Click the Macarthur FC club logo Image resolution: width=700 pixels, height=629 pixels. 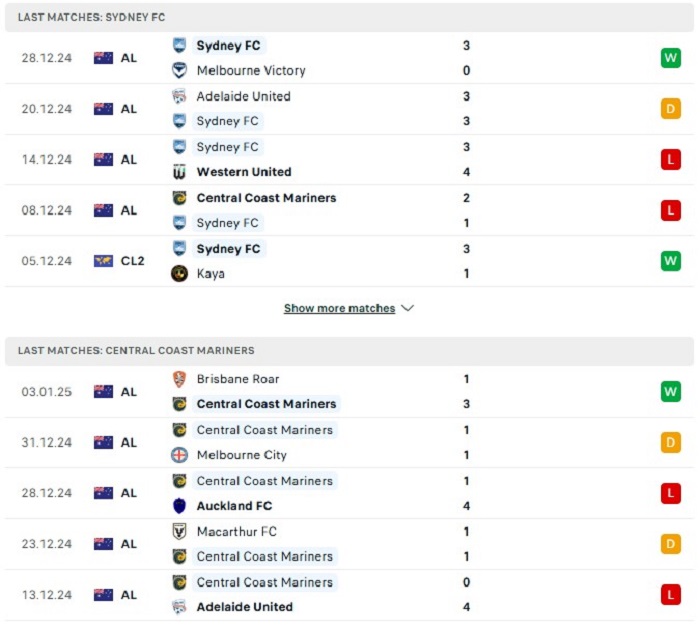coord(179,532)
